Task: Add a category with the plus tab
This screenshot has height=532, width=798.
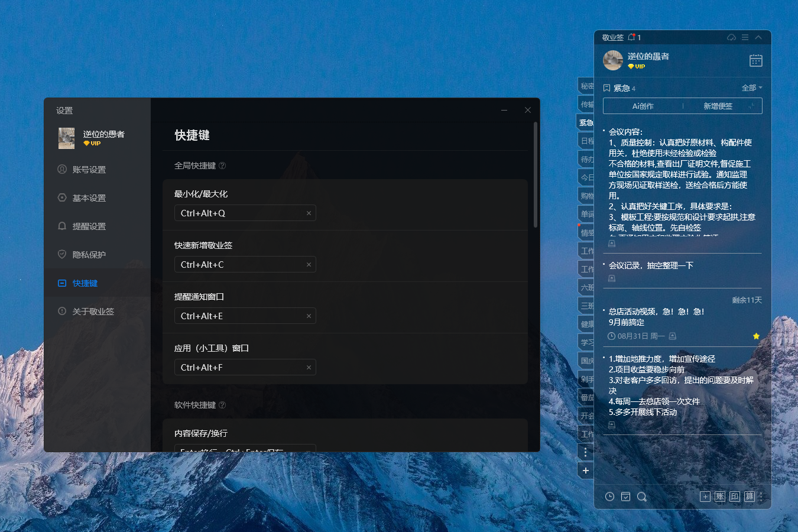Action: pos(585,471)
